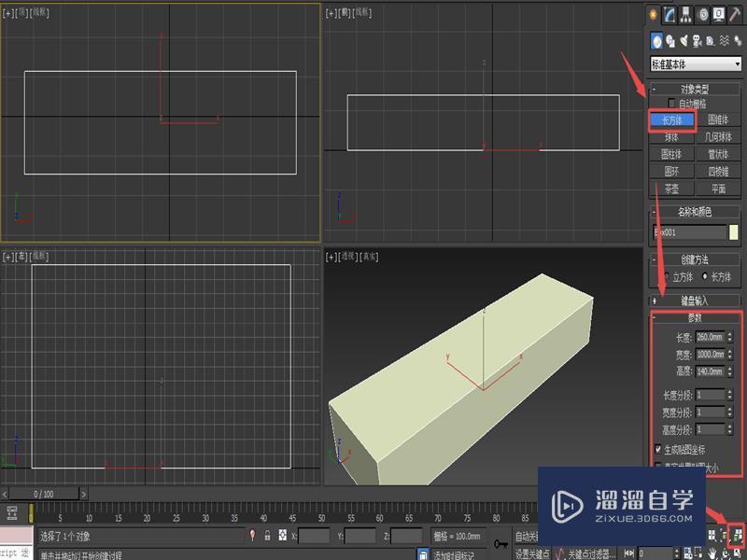Click the object color swatch beside Box001
This screenshot has height=560, width=747.
[x=734, y=232]
